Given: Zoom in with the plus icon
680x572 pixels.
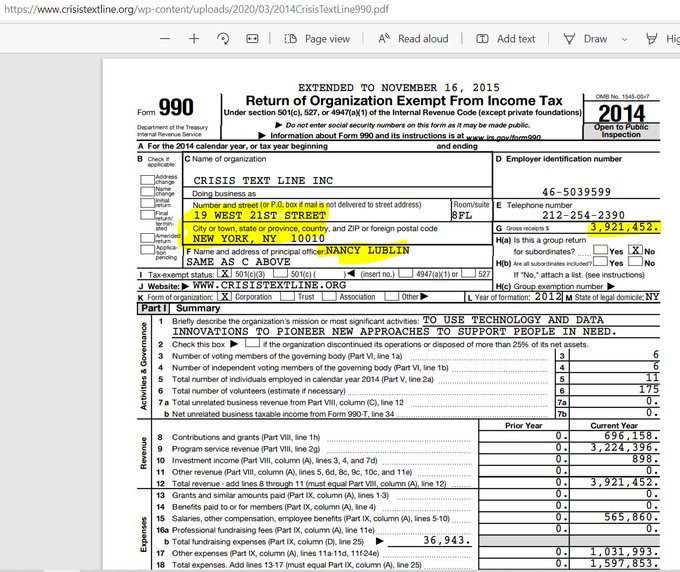Looking at the screenshot, I should pyautogui.click(x=194, y=39).
